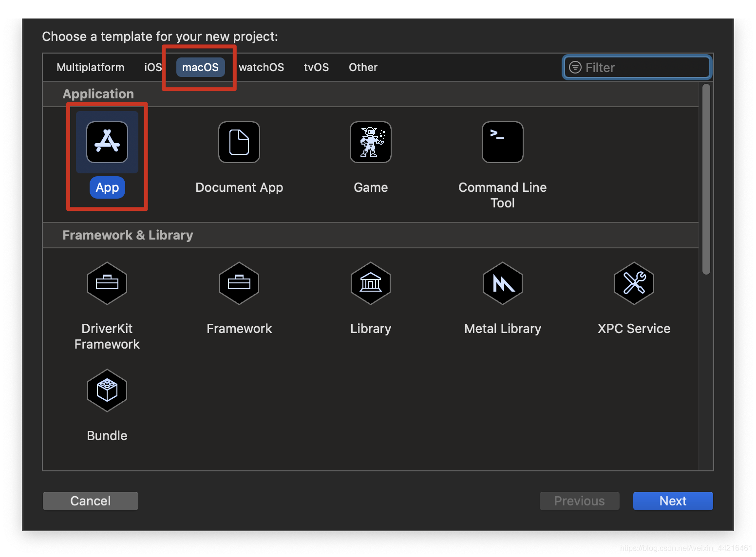Click the DriverKit Framework label text
Screen dimensions: 756x557
(107, 336)
